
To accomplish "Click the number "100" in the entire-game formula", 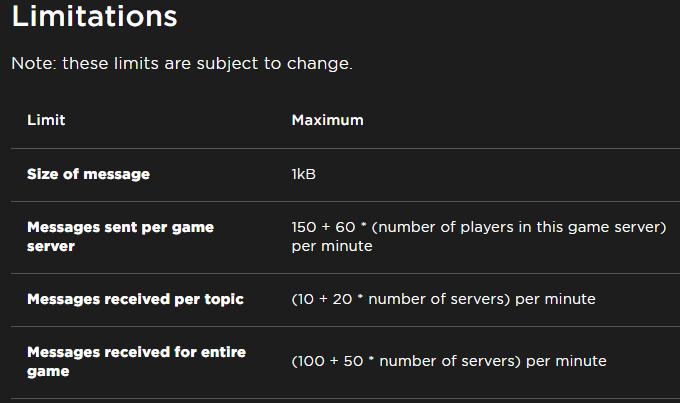I will 310,361.
